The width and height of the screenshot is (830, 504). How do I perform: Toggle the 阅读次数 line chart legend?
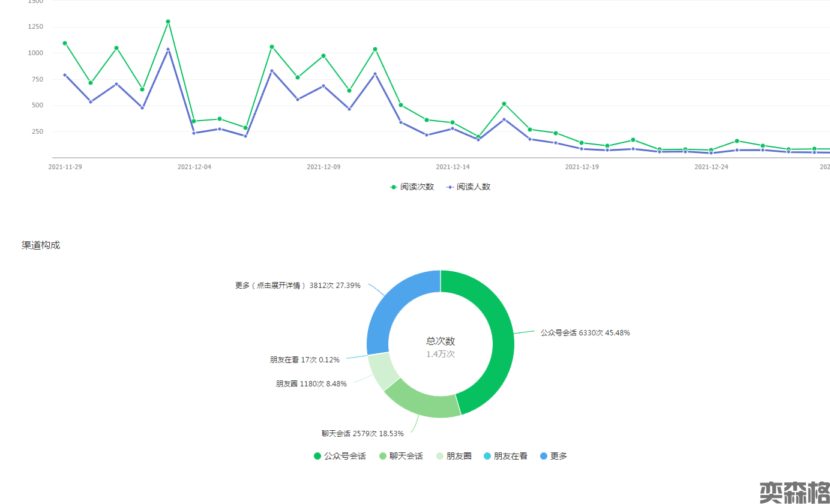coord(412,187)
